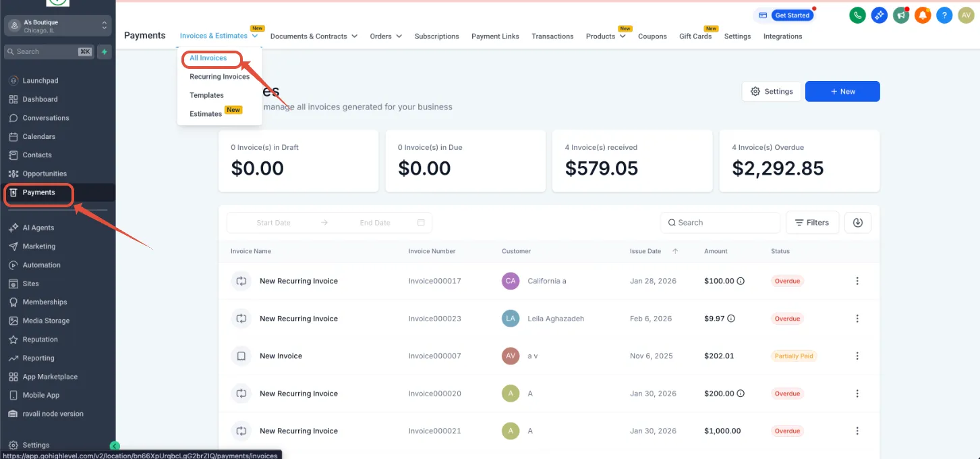Sort table by Issue Date arrow
Viewport: 980px width, 459px height.
click(675, 251)
